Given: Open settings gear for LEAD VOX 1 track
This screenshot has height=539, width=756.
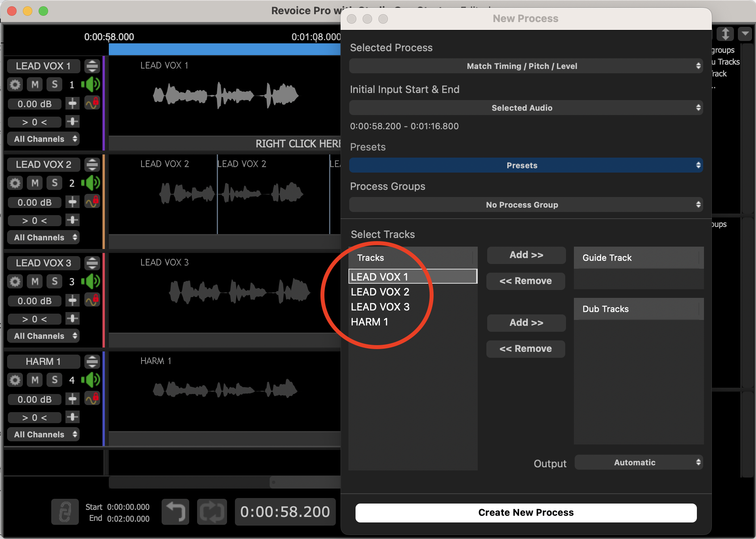Looking at the screenshot, I should (x=15, y=84).
